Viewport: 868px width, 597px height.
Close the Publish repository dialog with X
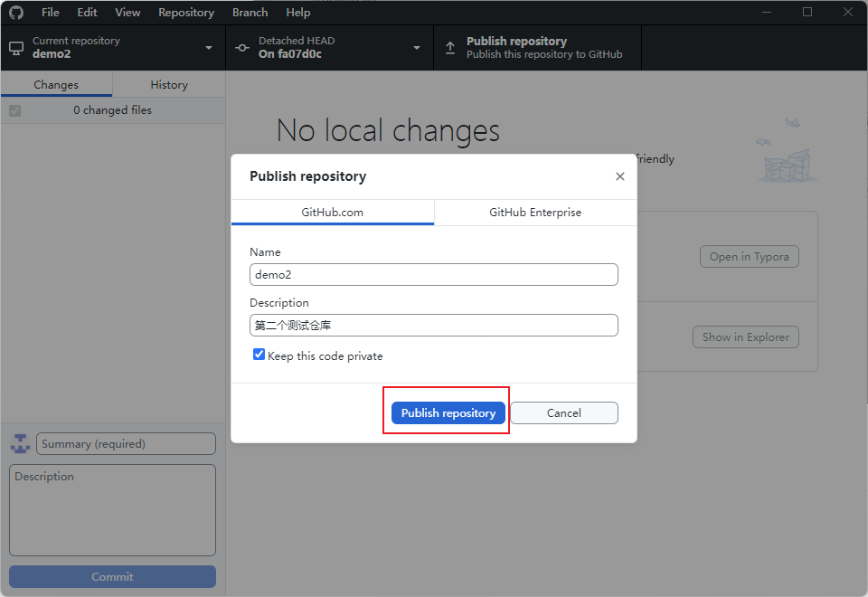click(x=620, y=176)
